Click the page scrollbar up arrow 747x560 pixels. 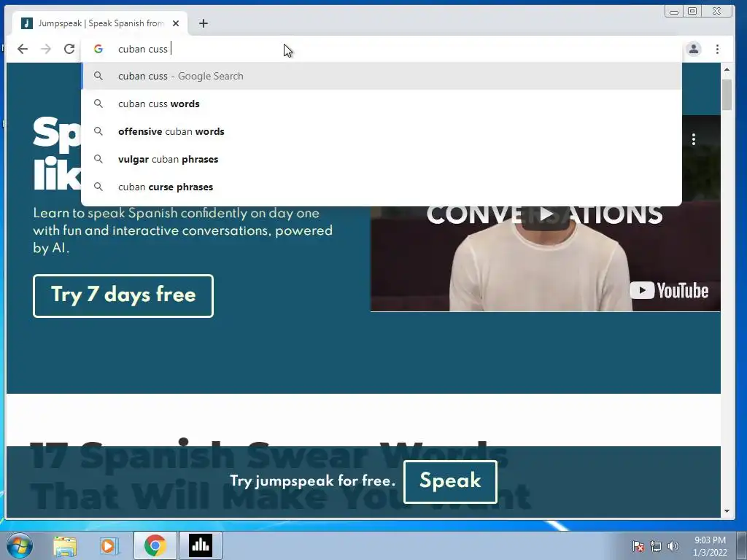point(727,69)
